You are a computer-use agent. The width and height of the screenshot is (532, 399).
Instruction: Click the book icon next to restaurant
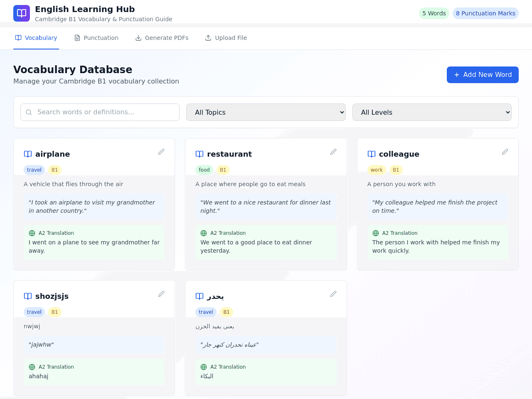tap(199, 154)
